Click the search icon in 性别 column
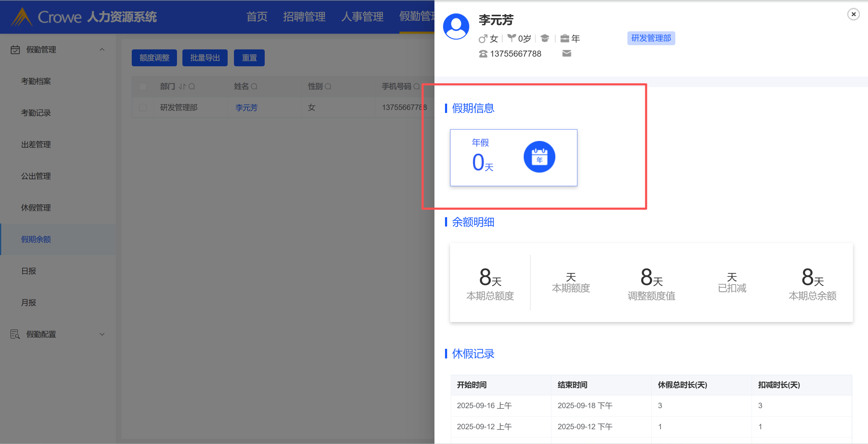Viewport: 868px width, 444px height. click(328, 87)
